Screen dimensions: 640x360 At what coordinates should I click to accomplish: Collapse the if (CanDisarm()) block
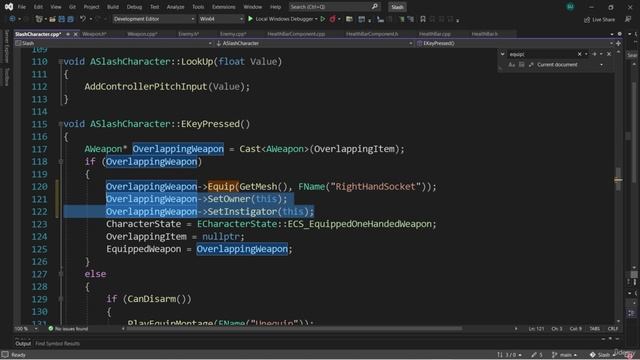pyautogui.click(x=61, y=299)
